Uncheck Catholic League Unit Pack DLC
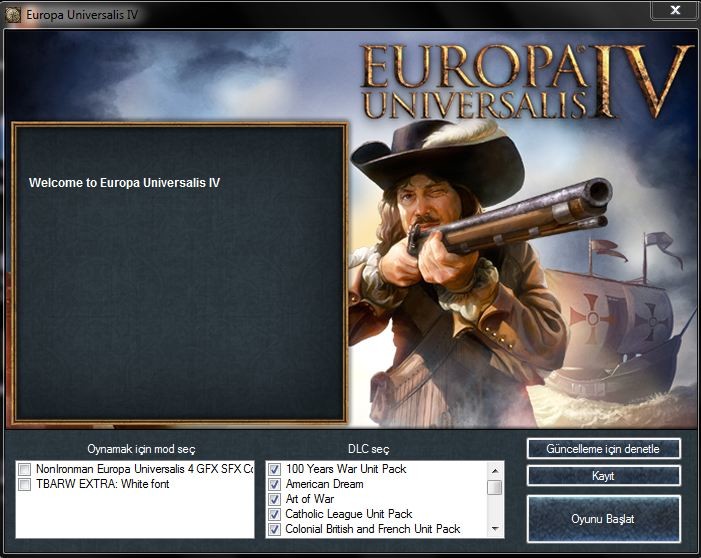Image resolution: width=701 pixels, height=558 pixels. tap(274, 514)
